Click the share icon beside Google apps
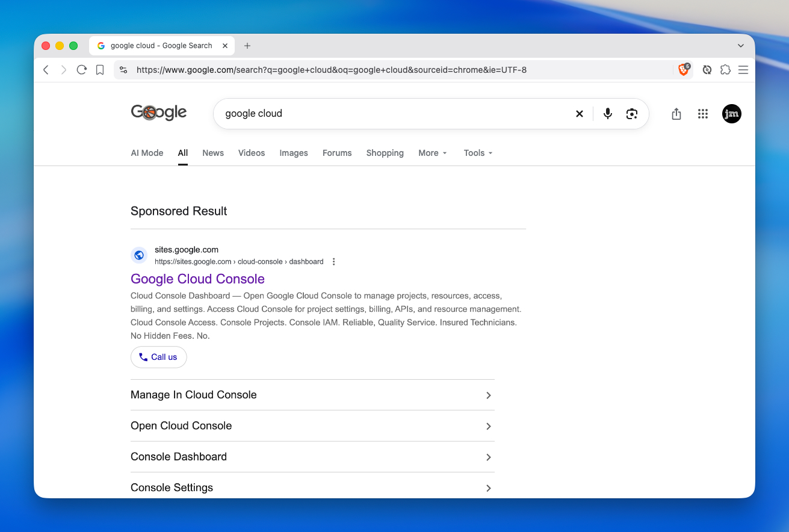The height and width of the screenshot is (532, 789). pyautogui.click(x=676, y=114)
